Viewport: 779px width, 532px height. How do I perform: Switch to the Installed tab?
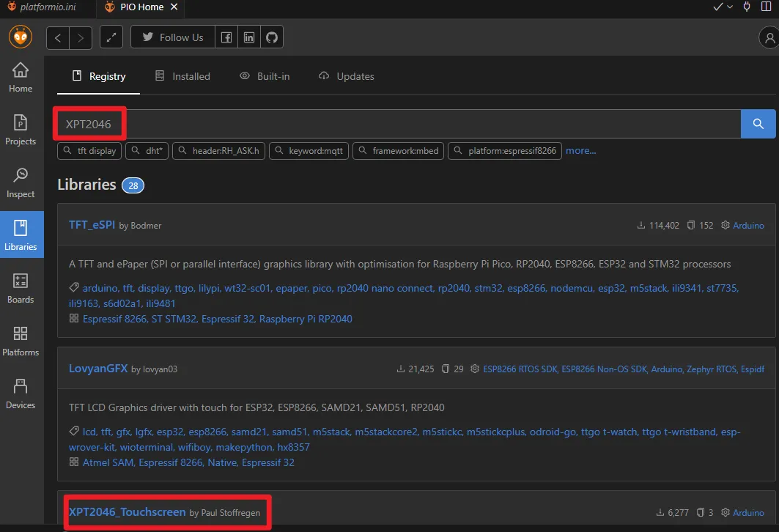pyautogui.click(x=182, y=76)
